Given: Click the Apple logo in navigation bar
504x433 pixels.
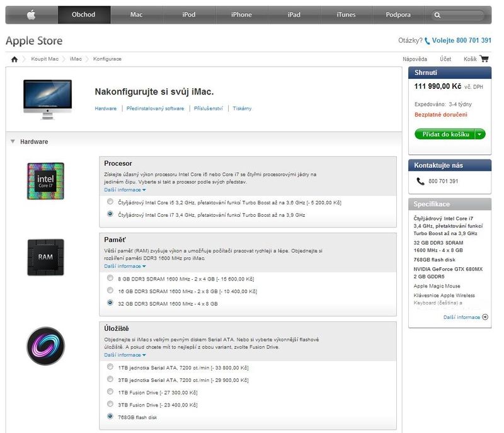Looking at the screenshot, I should [x=31, y=14].
